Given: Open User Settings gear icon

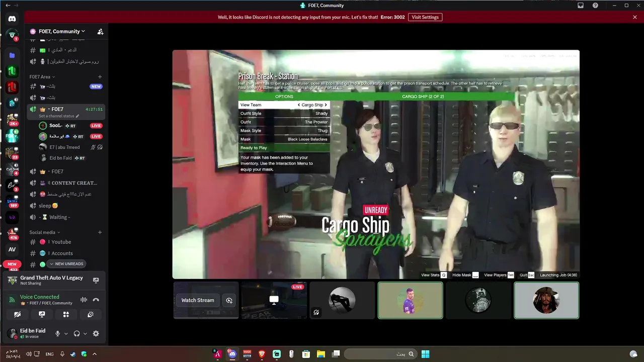Looking at the screenshot, I should [96, 333].
